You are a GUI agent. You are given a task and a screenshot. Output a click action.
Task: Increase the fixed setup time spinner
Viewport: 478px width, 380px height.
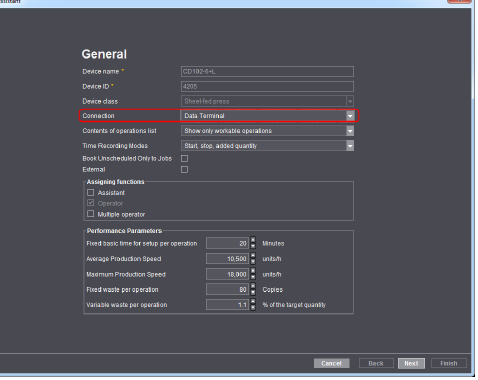[x=253, y=240]
